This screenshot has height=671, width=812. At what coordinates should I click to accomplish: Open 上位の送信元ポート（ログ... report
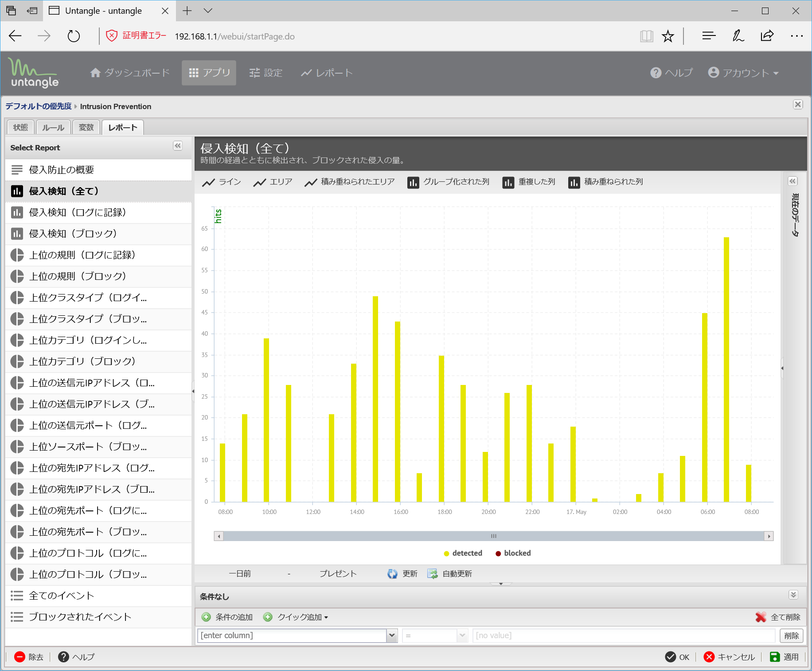click(98, 425)
